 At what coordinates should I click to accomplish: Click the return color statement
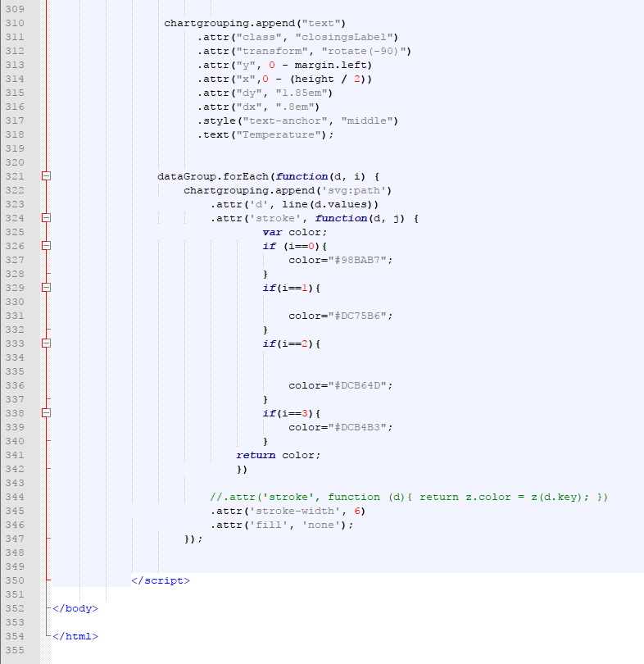[x=278, y=455]
